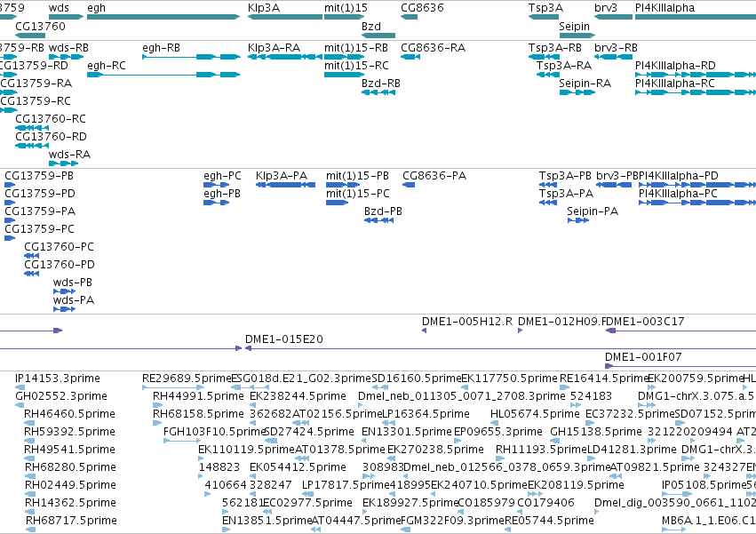Open protein mit(1)15-PC
Screen dimensions: 756x534
tap(358, 194)
